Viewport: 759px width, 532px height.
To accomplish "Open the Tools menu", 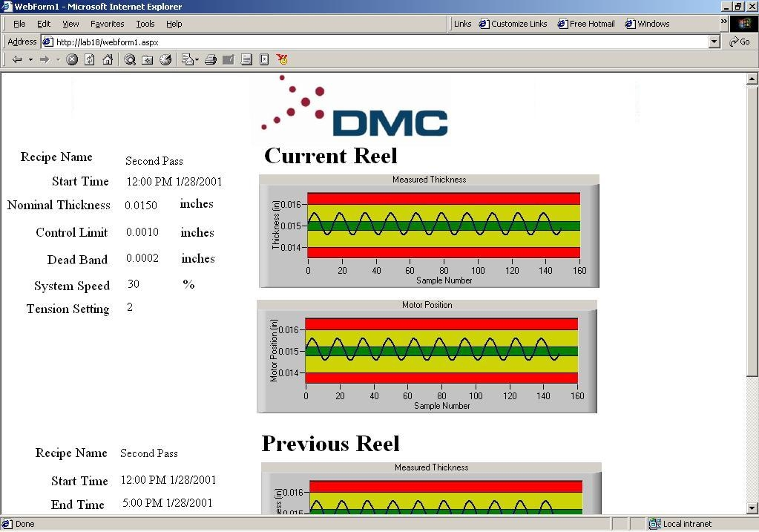I will coord(145,24).
